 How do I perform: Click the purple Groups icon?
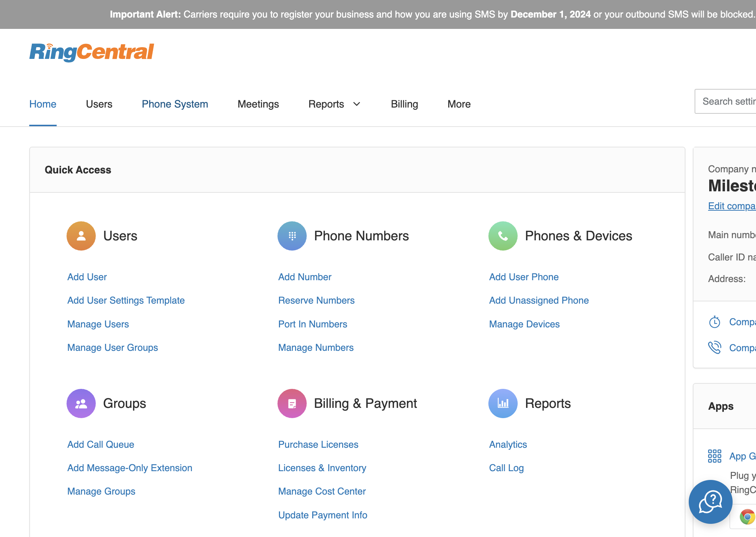tap(81, 403)
